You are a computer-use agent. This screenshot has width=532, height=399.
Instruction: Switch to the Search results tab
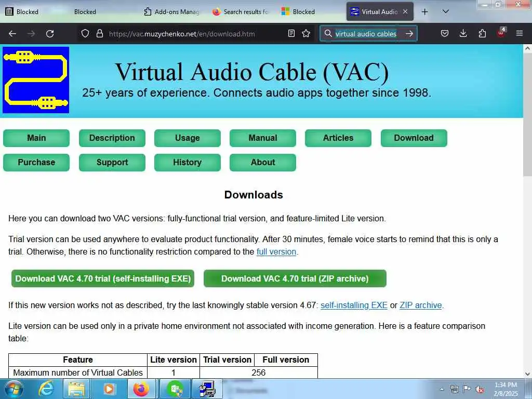tap(240, 11)
